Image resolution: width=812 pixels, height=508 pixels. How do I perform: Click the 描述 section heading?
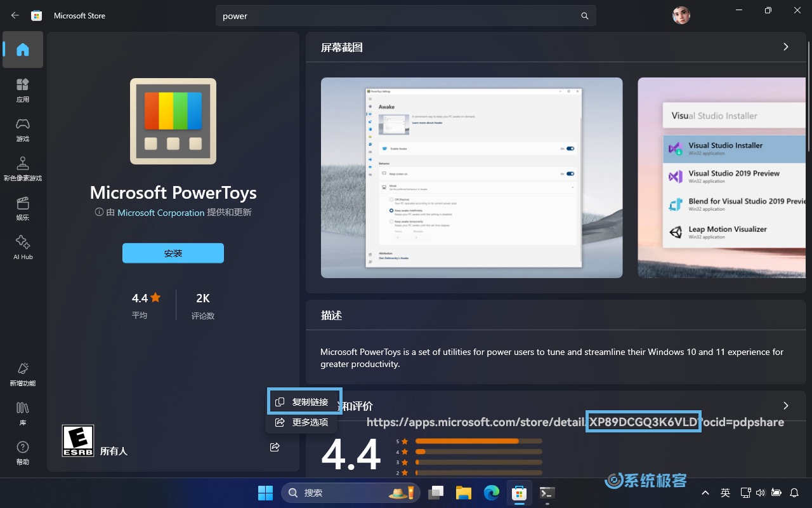(x=332, y=316)
